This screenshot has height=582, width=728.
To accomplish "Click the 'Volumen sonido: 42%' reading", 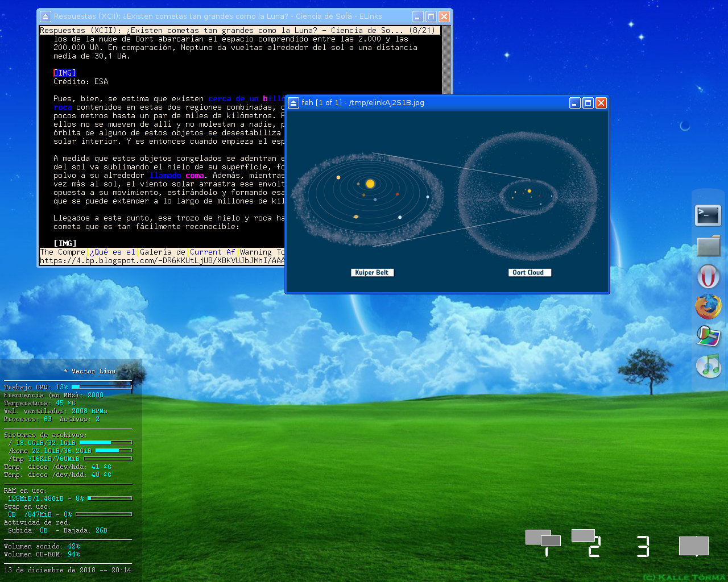I will [42, 546].
